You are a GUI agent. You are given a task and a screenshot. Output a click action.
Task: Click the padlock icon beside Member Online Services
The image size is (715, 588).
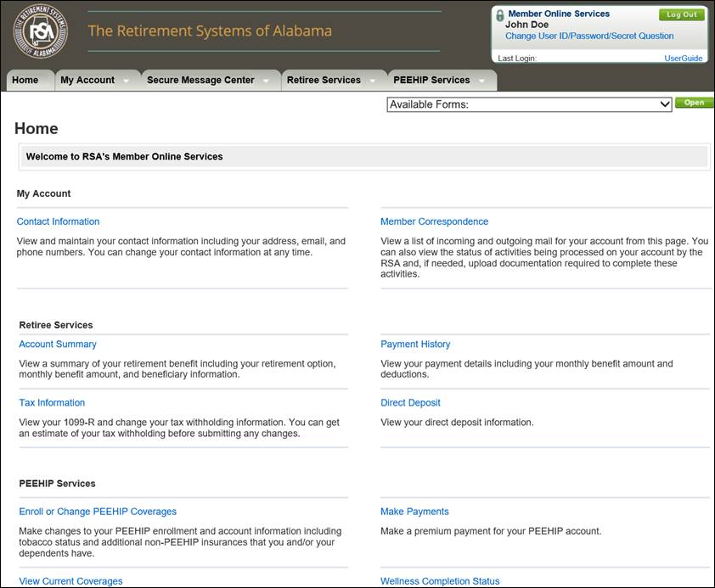pyautogui.click(x=500, y=15)
